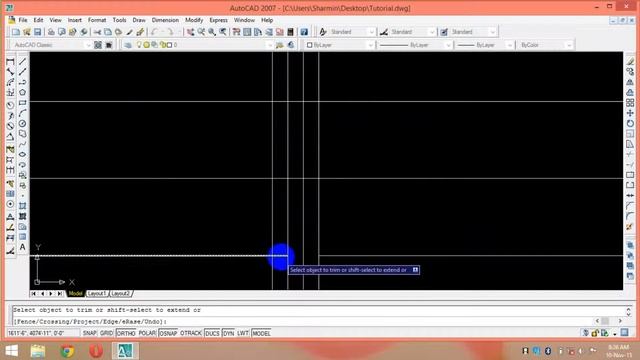Switch to the Layout2 tab
Image resolution: width=640 pixels, height=360 pixels.
tap(120, 293)
